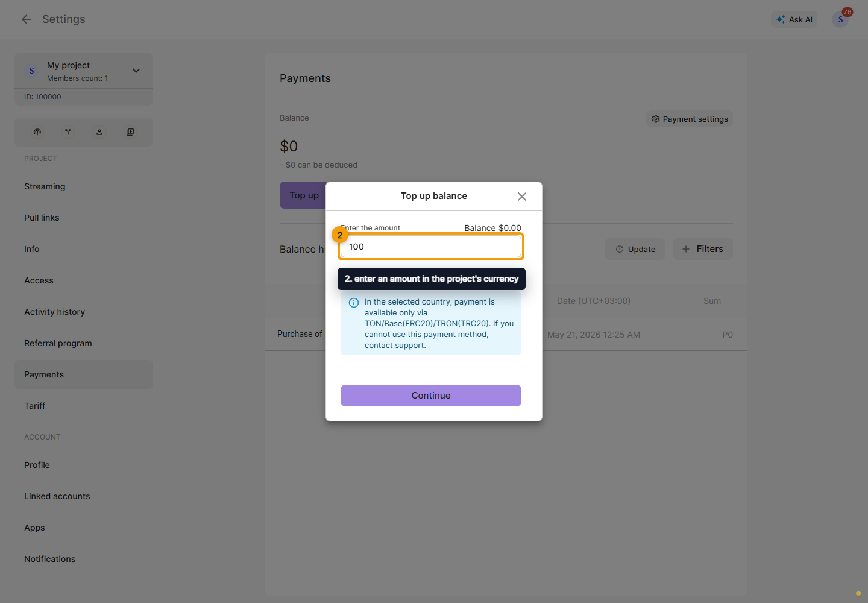Open the Apps section
The width and height of the screenshot is (868, 603).
[x=84, y=528]
